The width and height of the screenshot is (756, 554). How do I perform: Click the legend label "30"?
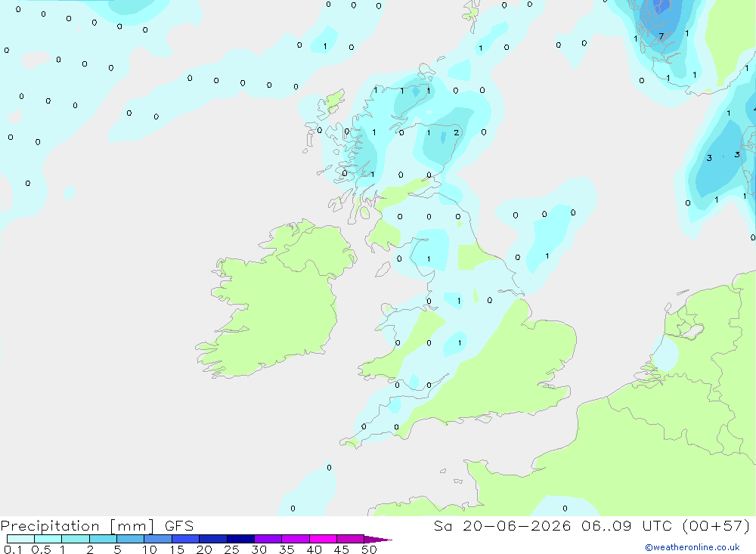259,549
